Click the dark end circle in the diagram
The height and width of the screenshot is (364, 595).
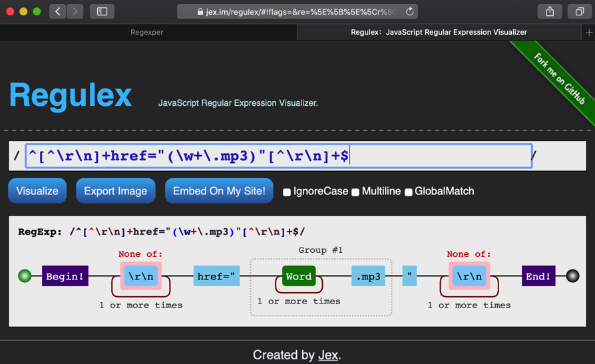click(572, 276)
